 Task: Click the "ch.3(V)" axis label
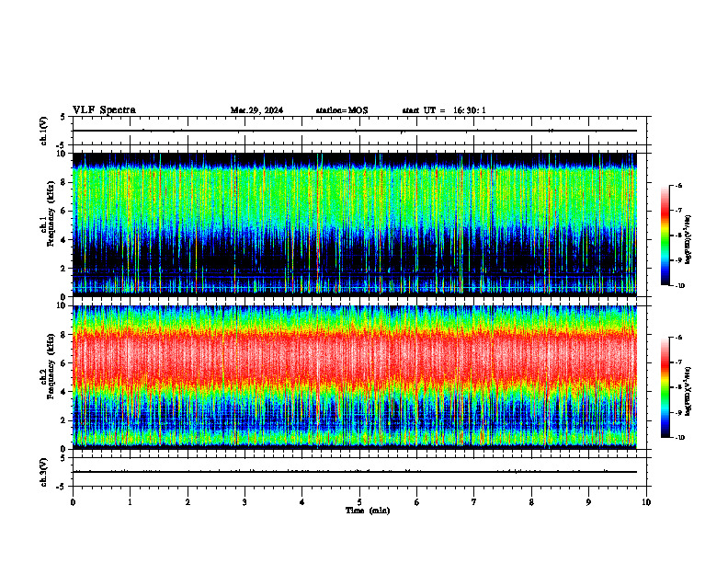pyautogui.click(x=44, y=473)
